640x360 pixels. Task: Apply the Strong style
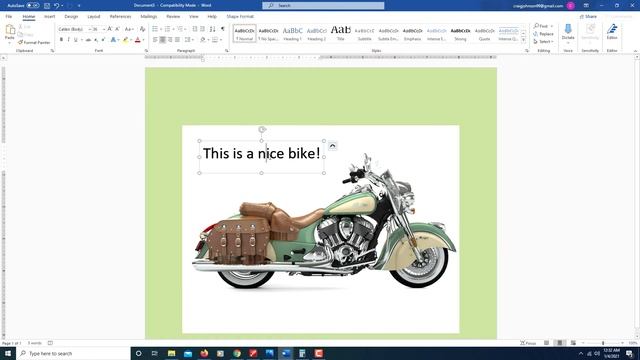click(x=460, y=33)
